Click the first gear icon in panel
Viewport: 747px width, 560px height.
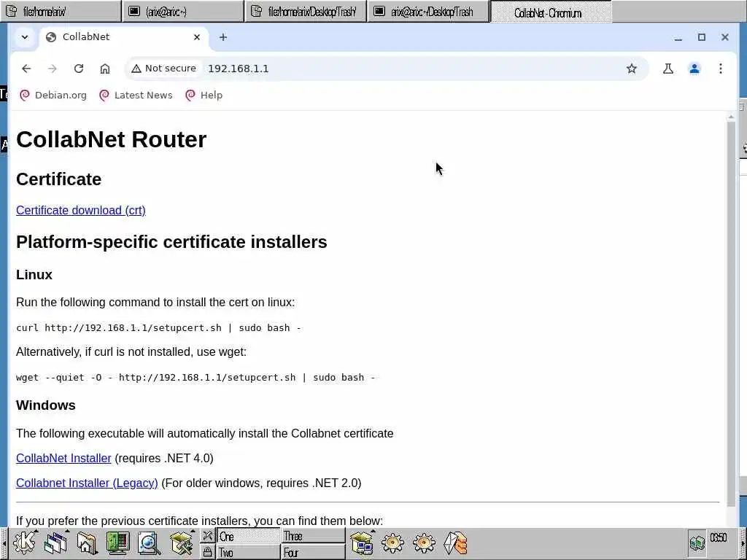click(x=392, y=542)
